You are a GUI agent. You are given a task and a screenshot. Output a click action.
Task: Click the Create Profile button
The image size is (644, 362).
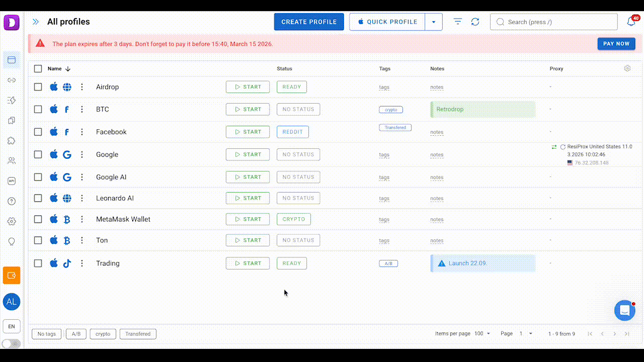pos(309,22)
